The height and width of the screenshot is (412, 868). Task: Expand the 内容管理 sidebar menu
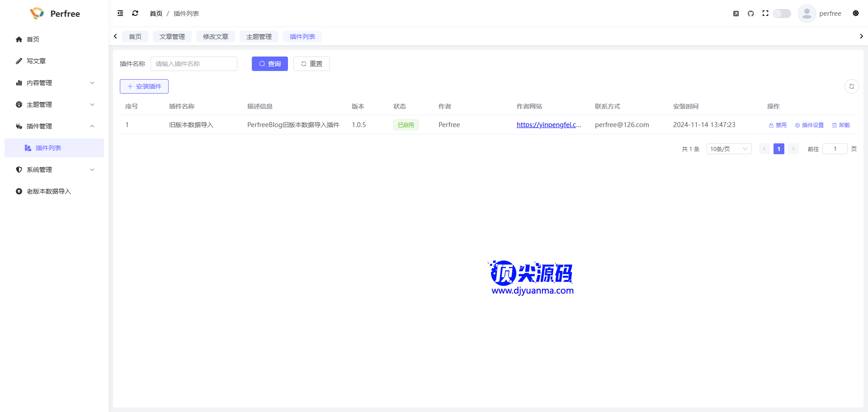(x=54, y=83)
